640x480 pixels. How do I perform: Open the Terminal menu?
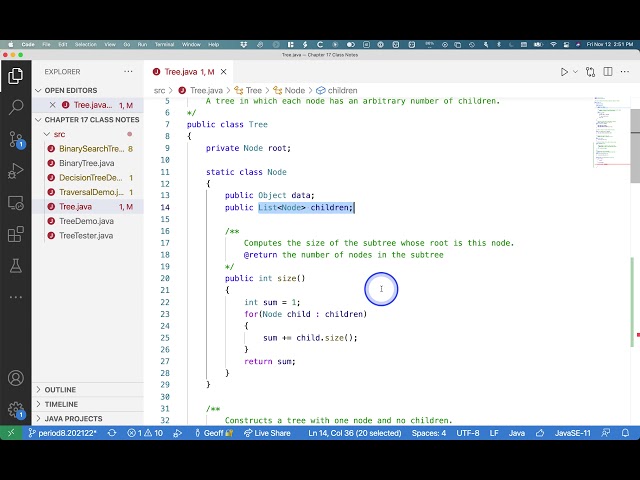(x=164, y=44)
